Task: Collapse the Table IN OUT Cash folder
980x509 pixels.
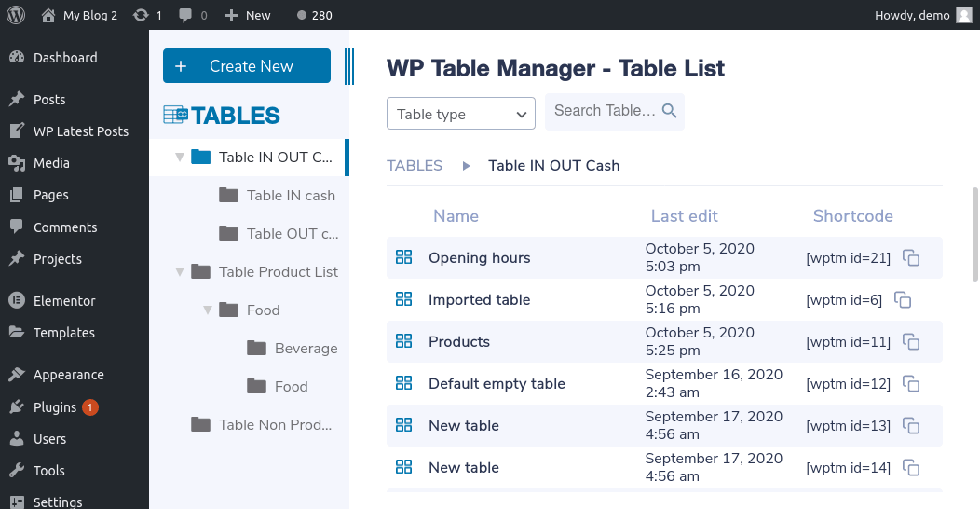Action: [x=180, y=157]
